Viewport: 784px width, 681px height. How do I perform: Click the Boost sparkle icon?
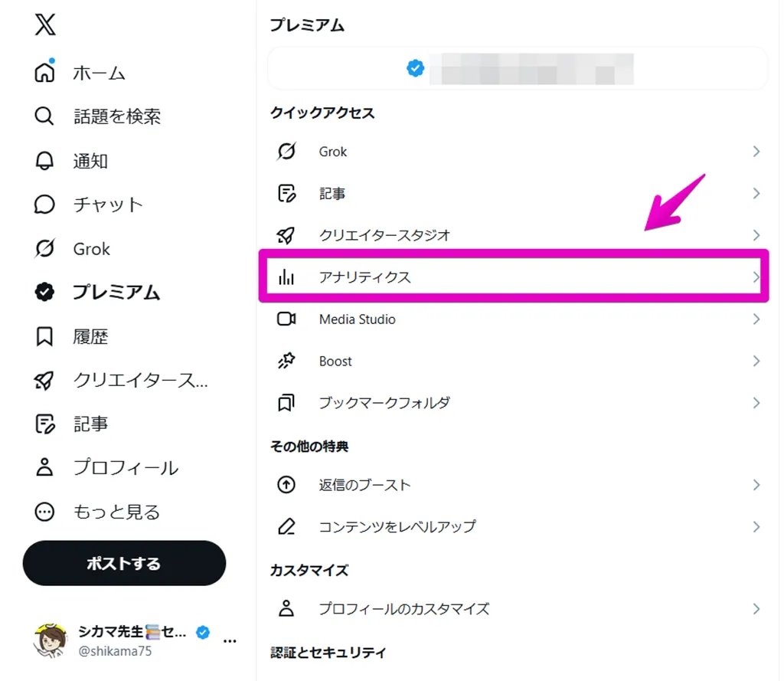point(286,361)
